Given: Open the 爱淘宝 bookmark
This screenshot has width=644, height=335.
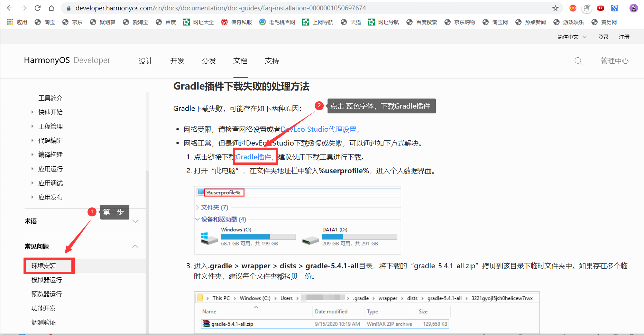Looking at the screenshot, I should [135, 22].
